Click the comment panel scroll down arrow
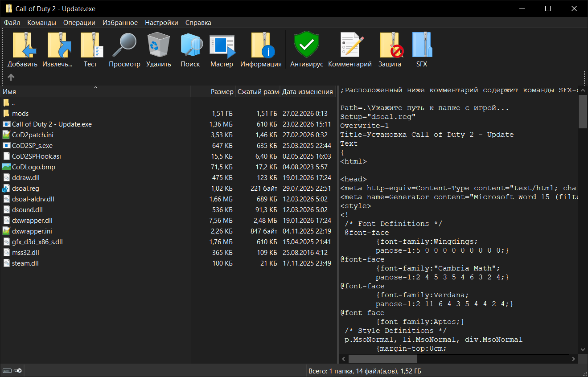The image size is (588, 377). 583,350
